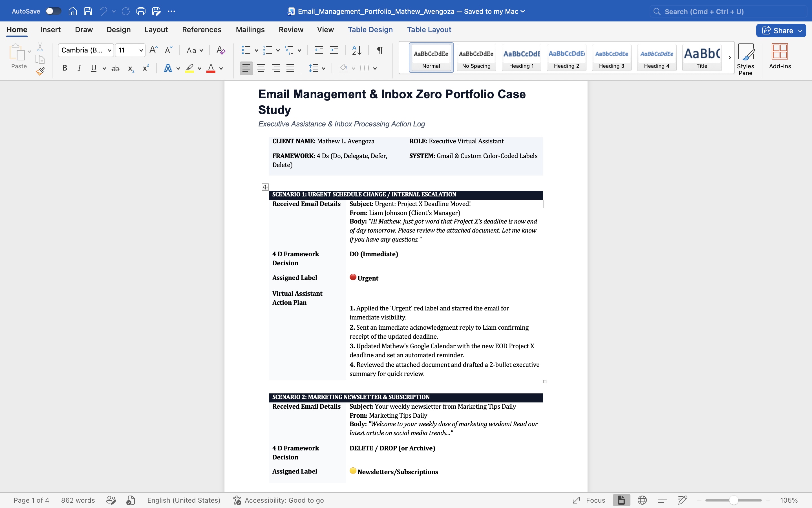Open the Add-ins gallery
Viewport: 812px width, 508px height.
(x=780, y=56)
